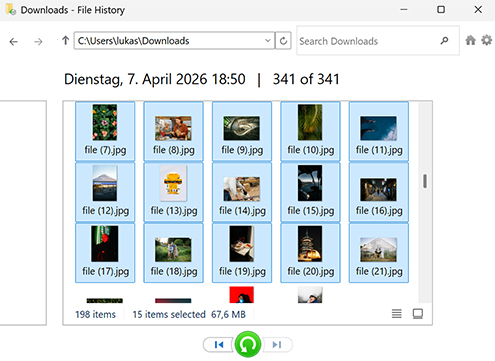495x361 pixels.
Task: Open the File History home icon
Action: click(x=470, y=40)
